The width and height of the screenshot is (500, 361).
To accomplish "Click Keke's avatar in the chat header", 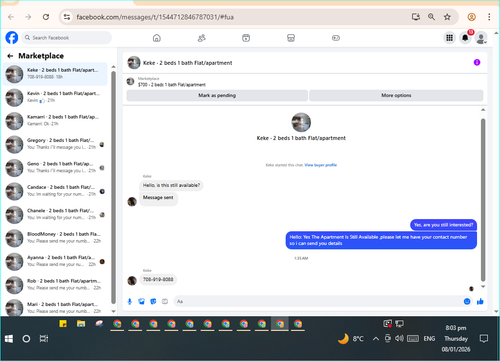I will pyautogui.click(x=134, y=63).
